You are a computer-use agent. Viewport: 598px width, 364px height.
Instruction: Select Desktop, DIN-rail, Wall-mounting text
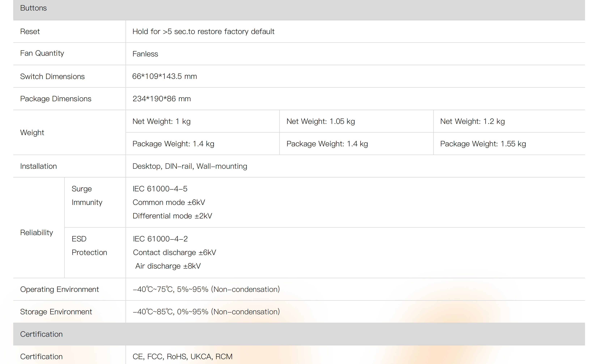tap(190, 166)
